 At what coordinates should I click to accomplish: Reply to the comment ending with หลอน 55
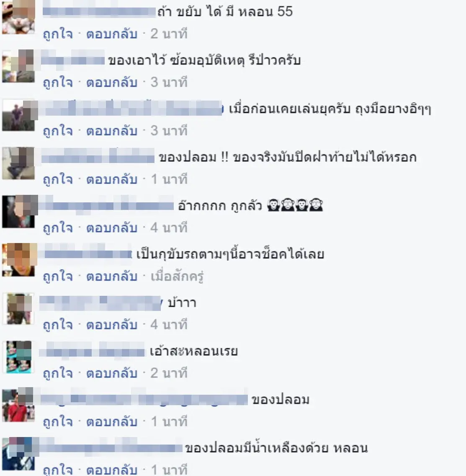point(112,34)
